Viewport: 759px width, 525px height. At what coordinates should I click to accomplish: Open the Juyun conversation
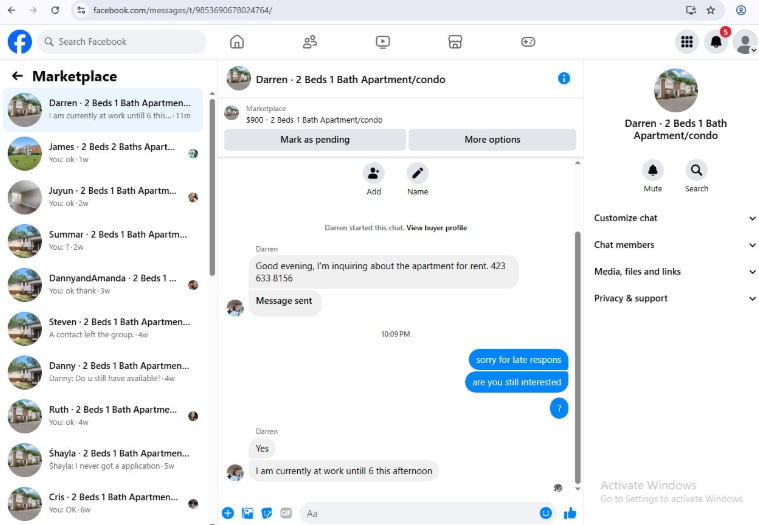[x=103, y=197]
